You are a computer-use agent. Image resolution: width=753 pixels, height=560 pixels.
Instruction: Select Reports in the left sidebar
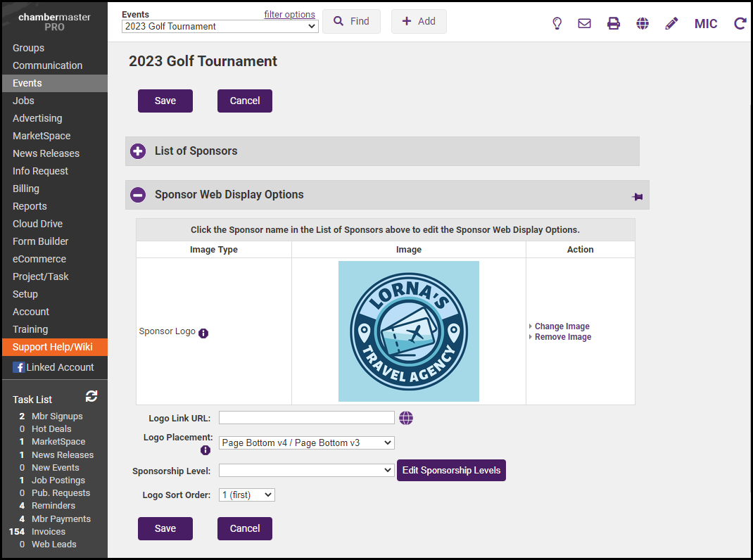click(30, 206)
